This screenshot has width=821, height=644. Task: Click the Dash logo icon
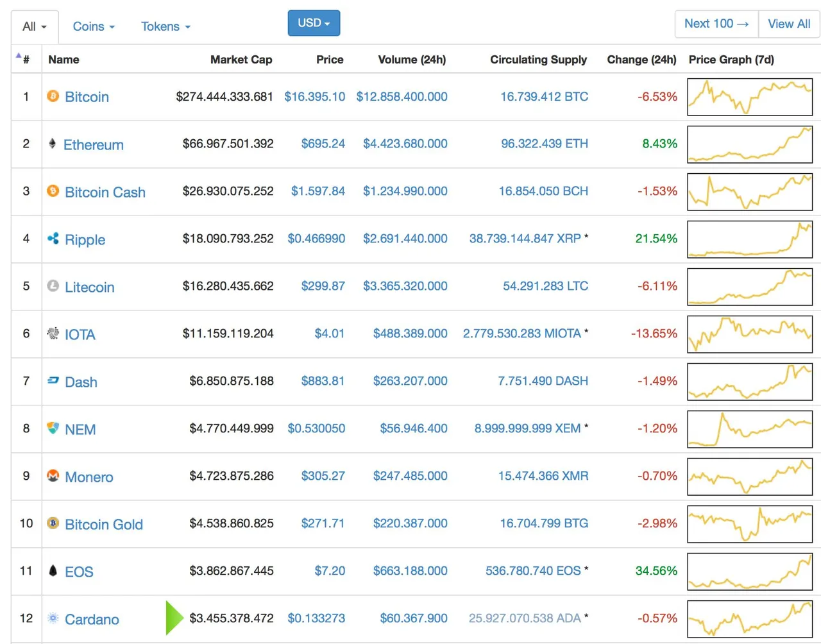53,380
